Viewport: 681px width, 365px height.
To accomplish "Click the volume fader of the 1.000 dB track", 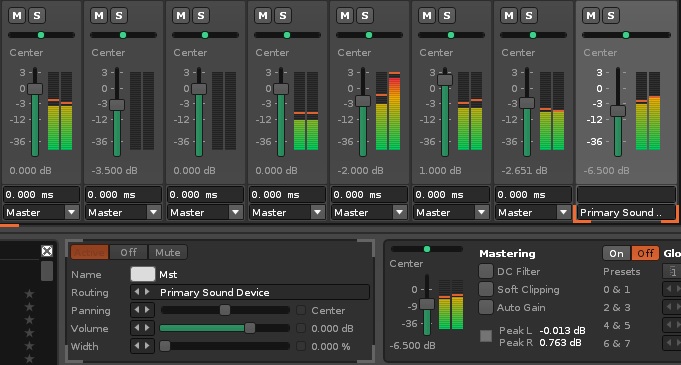I will point(445,80).
